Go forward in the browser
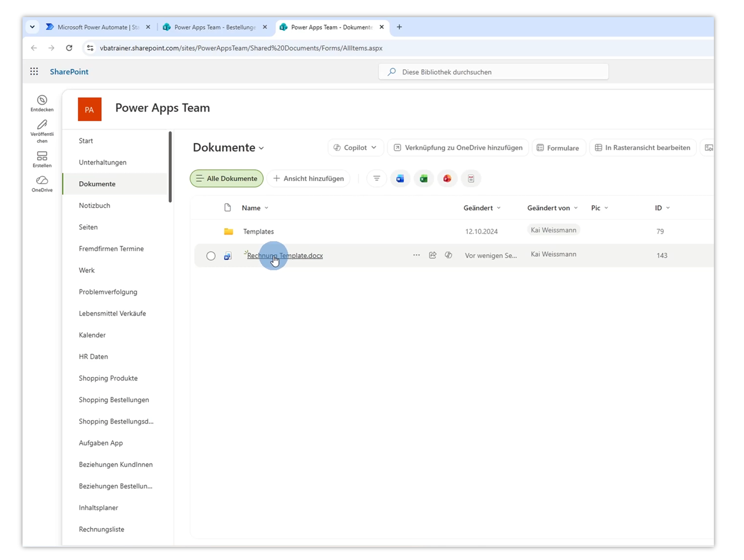 click(x=51, y=48)
